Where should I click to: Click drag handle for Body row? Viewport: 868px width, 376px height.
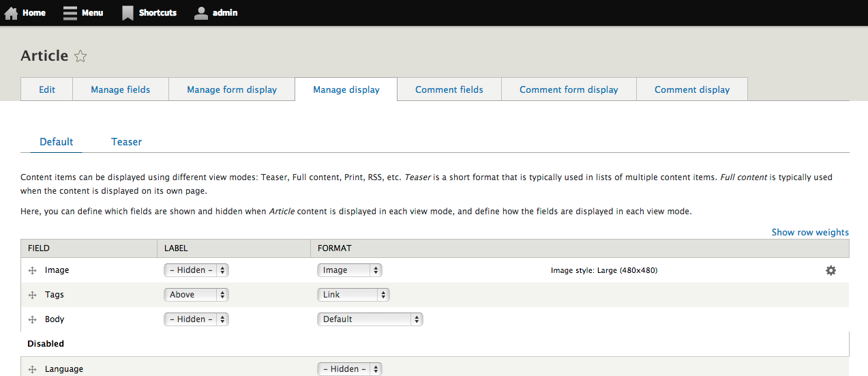pos(32,320)
